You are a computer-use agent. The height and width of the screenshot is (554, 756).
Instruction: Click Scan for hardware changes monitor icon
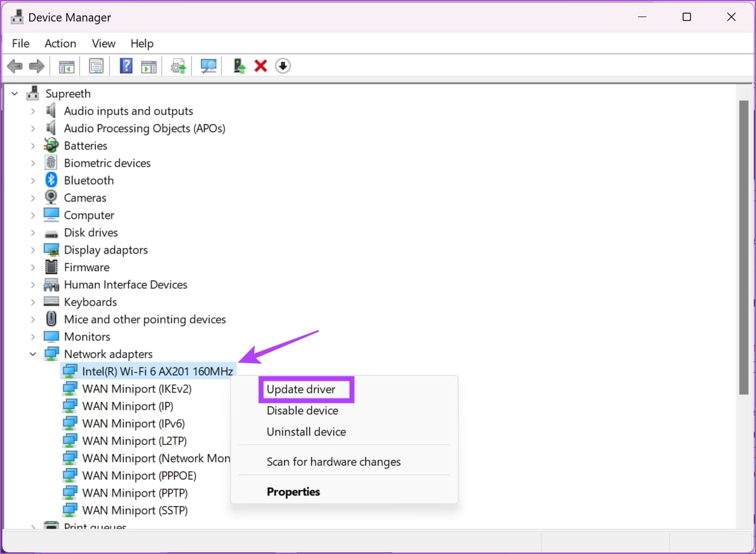click(x=208, y=67)
